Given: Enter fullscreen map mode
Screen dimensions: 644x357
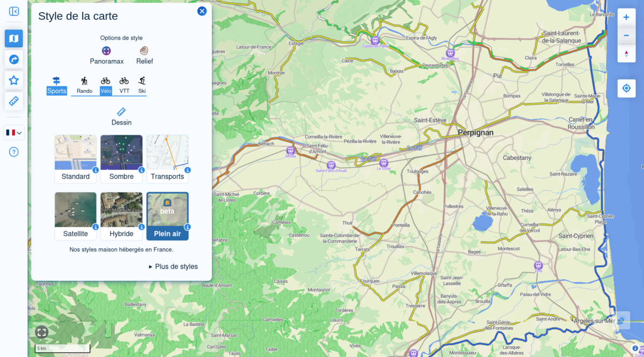Looking at the screenshot, I should [x=42, y=332].
